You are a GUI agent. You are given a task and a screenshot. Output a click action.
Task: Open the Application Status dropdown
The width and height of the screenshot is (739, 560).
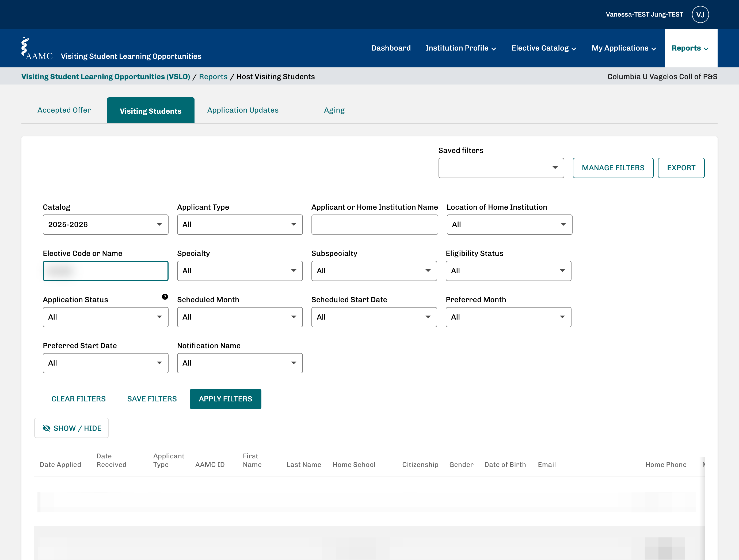coord(106,317)
